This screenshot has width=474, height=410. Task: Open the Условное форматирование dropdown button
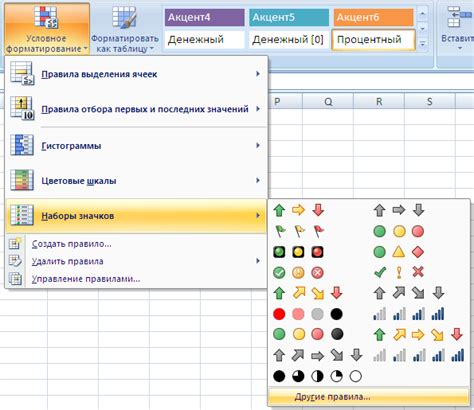tap(47, 28)
